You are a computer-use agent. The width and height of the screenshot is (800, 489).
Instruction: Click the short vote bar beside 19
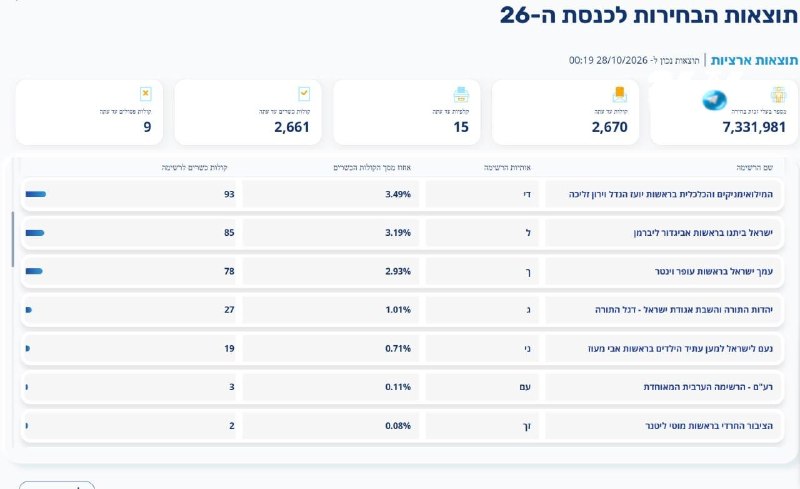(x=28, y=349)
